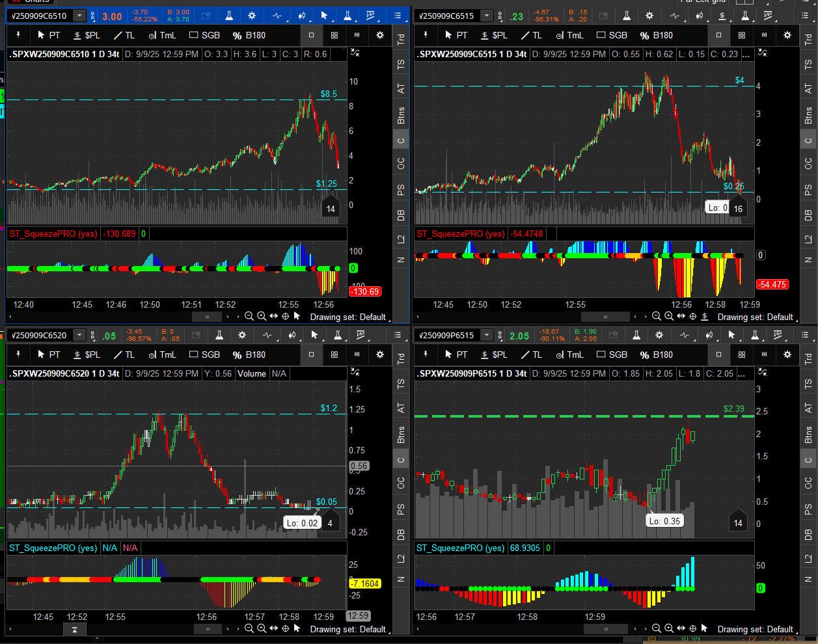Viewport: 818px width, 644px height.
Task: Select the TmL time level tool in the C6510 chart
Action: click(162, 35)
